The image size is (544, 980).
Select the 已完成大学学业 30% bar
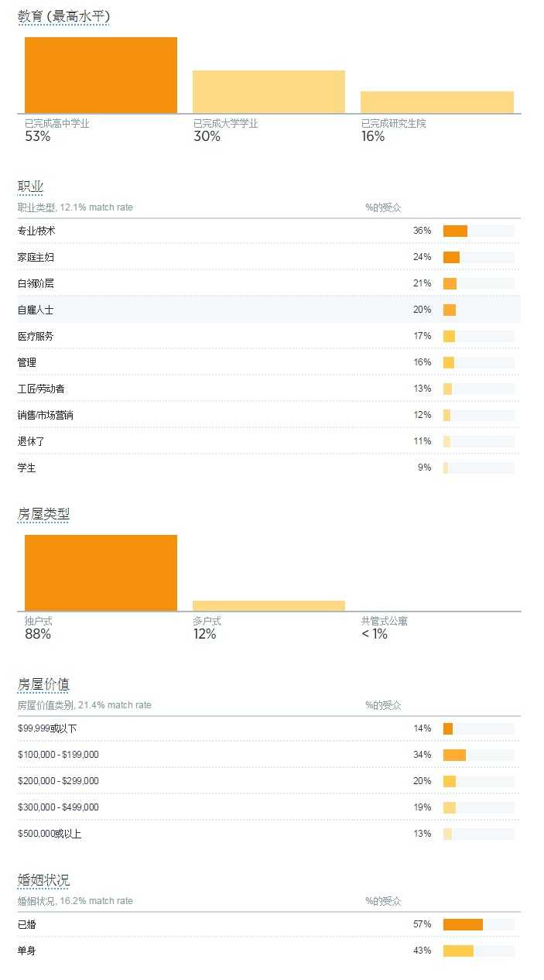click(269, 92)
